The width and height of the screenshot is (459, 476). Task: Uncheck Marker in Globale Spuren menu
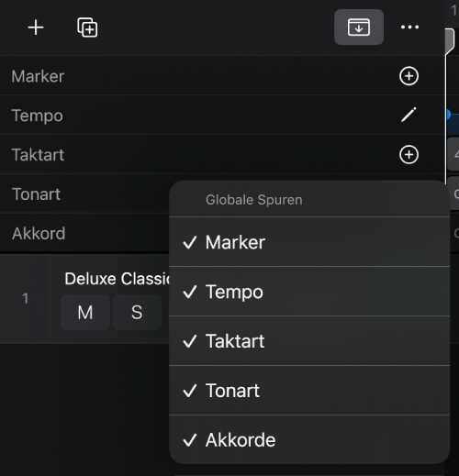point(309,242)
